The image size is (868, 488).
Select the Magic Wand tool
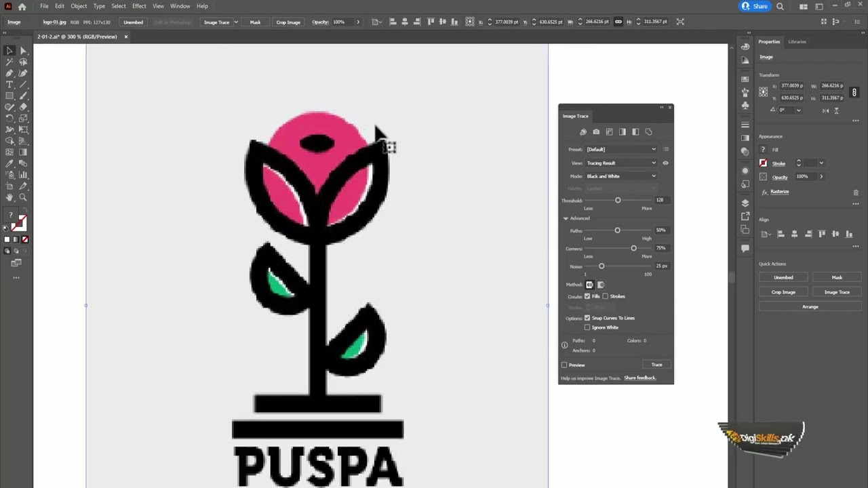(x=9, y=62)
